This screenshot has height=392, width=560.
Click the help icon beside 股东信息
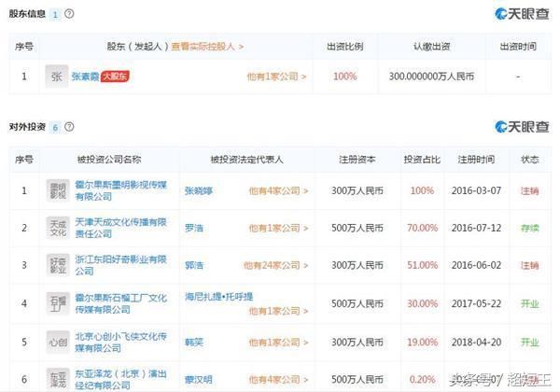click(x=69, y=14)
